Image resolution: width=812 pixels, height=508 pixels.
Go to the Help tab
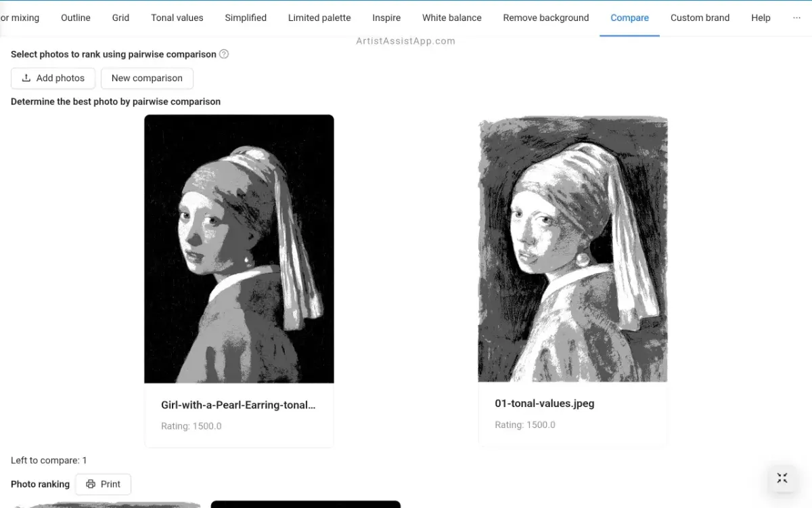(761, 18)
